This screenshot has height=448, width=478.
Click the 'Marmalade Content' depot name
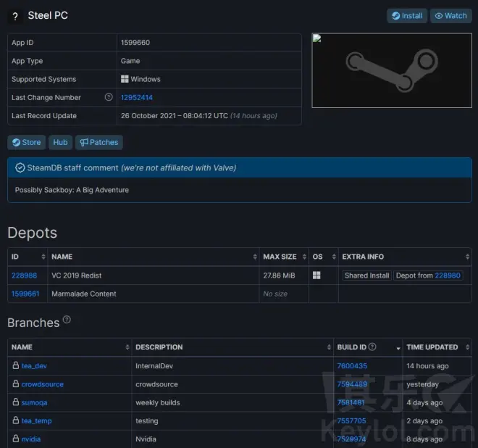(x=84, y=294)
